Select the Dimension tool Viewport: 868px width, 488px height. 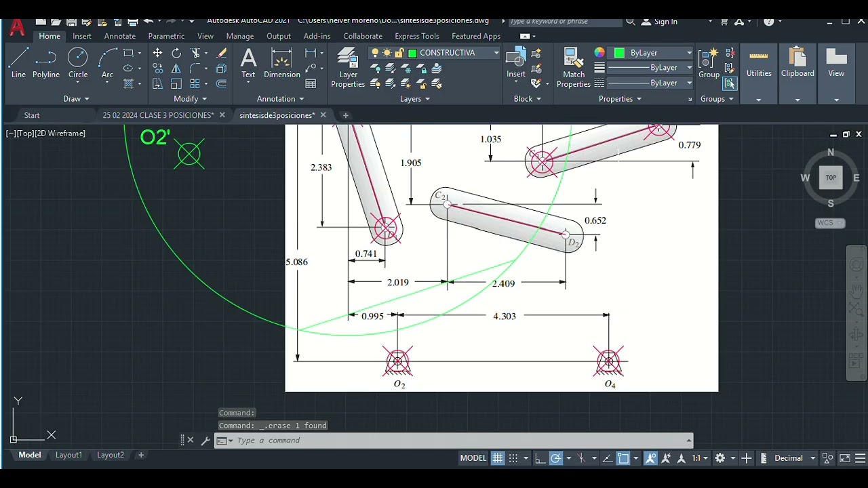282,63
